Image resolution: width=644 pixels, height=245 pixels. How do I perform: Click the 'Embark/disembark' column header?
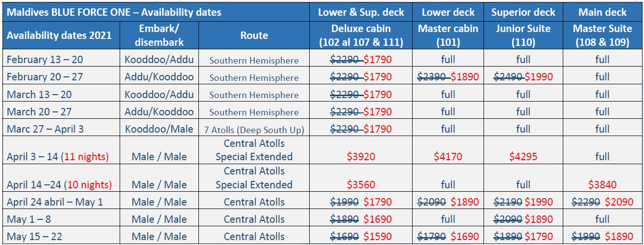(x=159, y=35)
